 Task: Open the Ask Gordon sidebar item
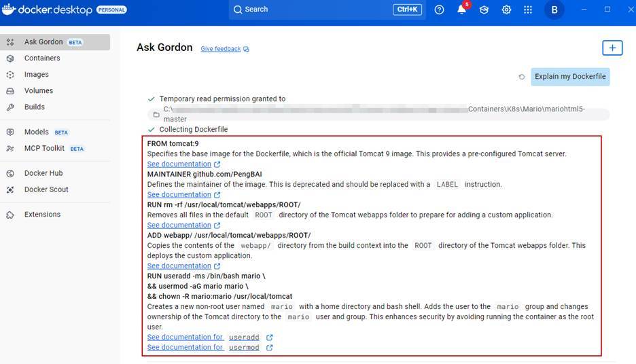(x=55, y=41)
